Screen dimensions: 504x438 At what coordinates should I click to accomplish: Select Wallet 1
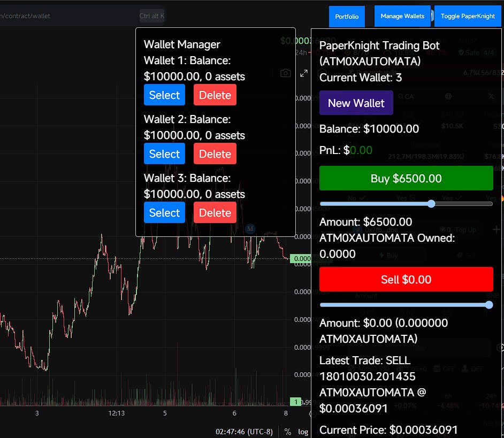click(x=164, y=95)
